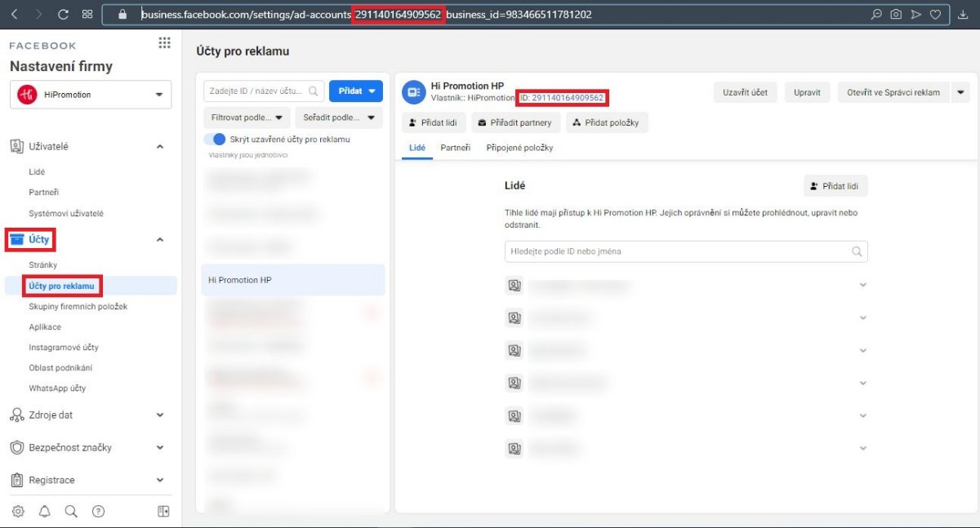Select Hi Promotion HP in the account list

[293, 280]
